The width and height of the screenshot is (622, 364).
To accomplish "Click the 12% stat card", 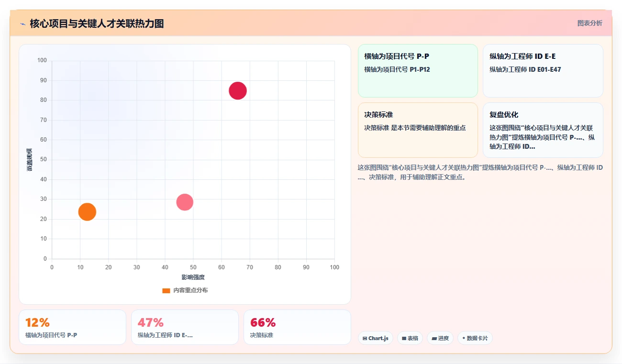I will (72, 327).
